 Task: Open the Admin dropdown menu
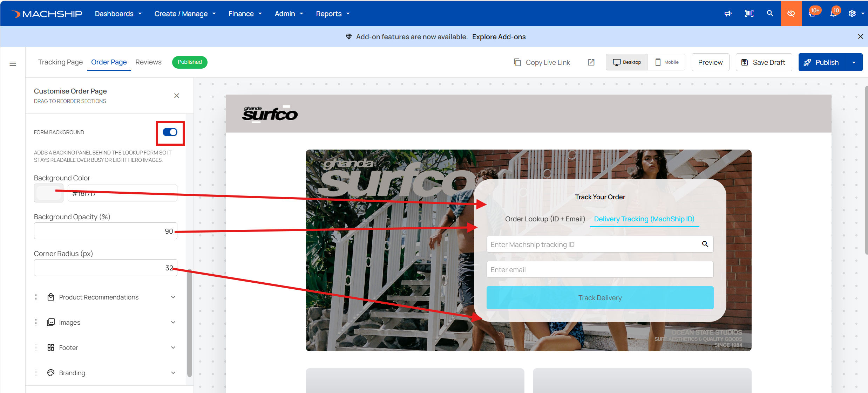[x=289, y=14]
